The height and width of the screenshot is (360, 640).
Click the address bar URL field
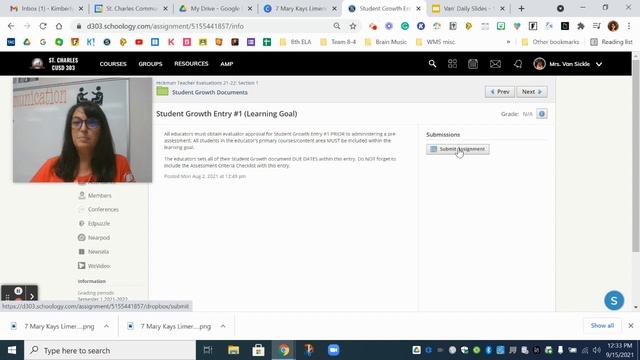coord(204,26)
